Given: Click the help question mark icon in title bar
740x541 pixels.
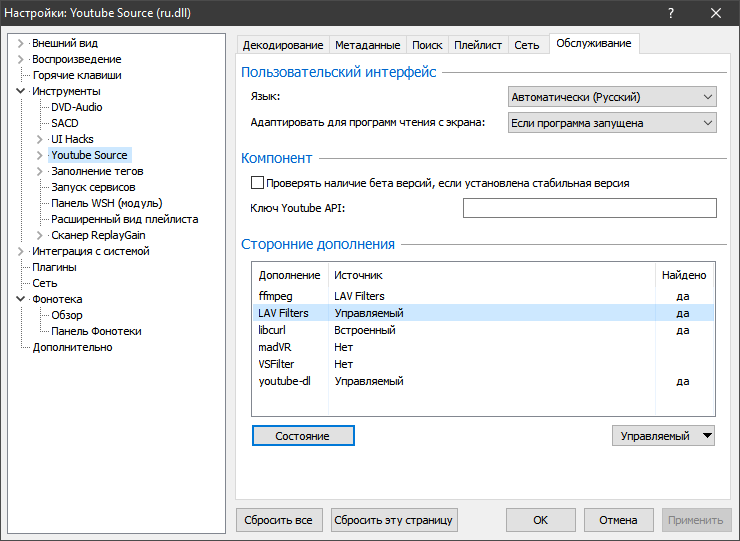Looking at the screenshot, I should tap(670, 14).
